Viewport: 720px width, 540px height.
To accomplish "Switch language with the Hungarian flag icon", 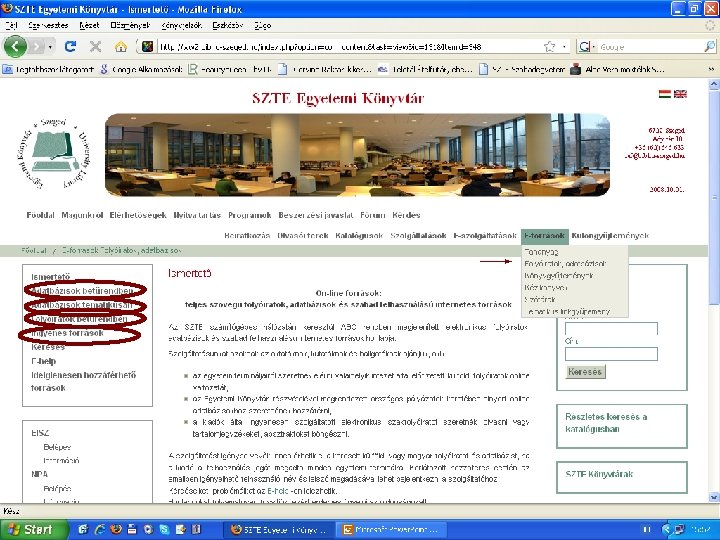I will 664,94.
